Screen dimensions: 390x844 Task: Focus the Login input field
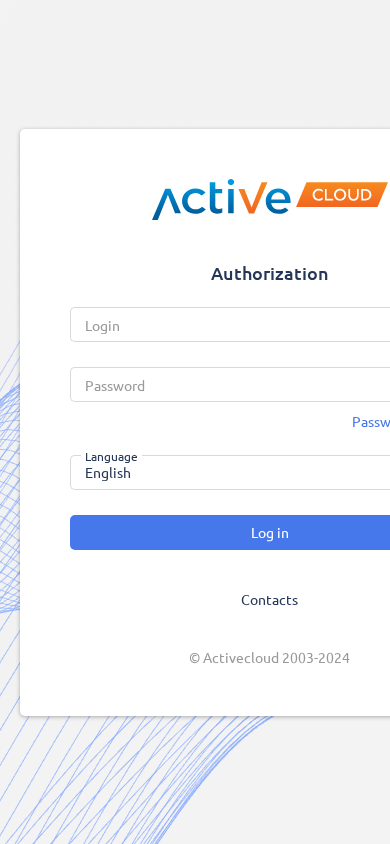230,325
